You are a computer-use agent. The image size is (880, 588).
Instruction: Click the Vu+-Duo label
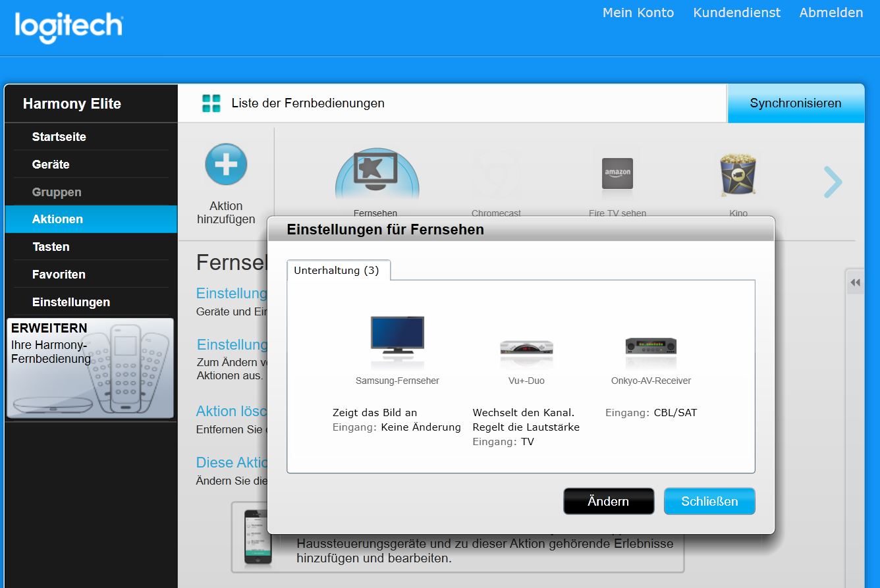click(526, 381)
